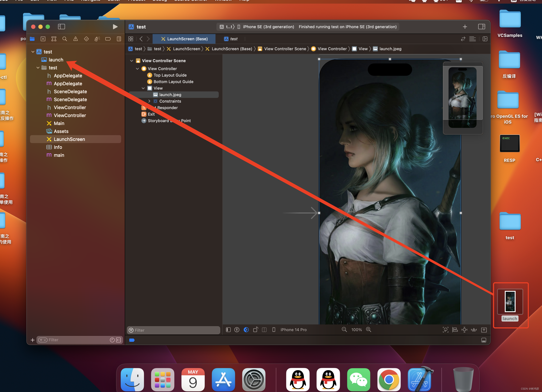Open the Source Control navigator
This screenshot has height=392, width=542.
[x=43, y=39]
